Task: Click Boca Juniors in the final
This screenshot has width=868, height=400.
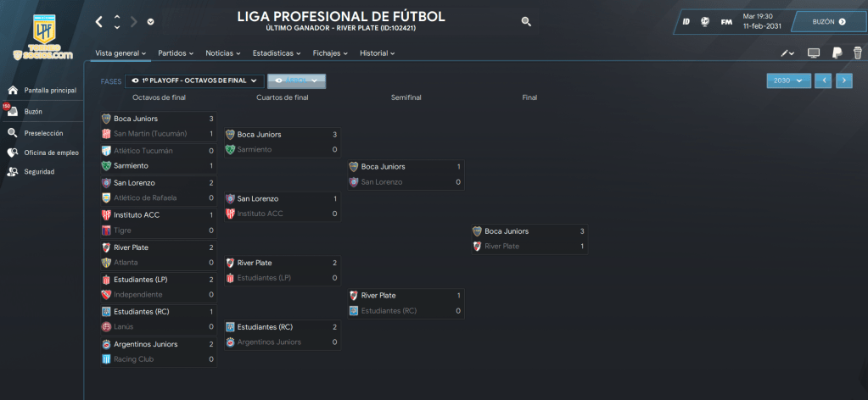Action: (507, 231)
